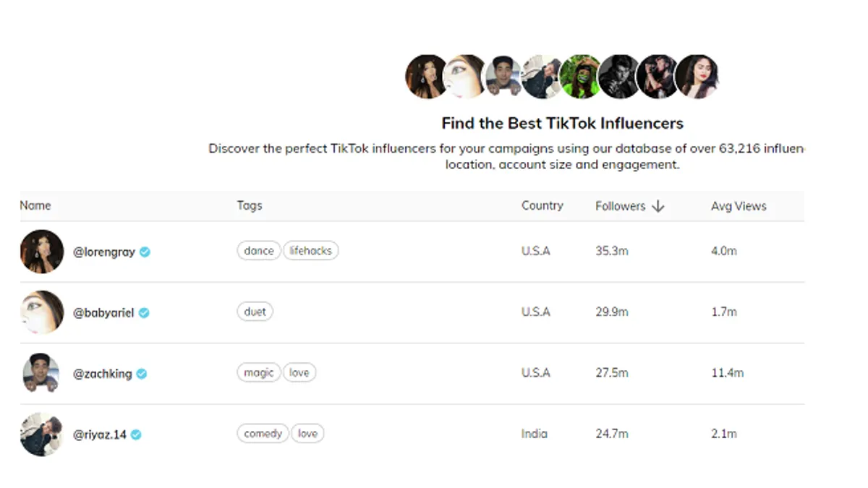Click the green-faced avatar in the top row
Image resolution: width=868 pixels, height=488 pixels.
tap(580, 77)
